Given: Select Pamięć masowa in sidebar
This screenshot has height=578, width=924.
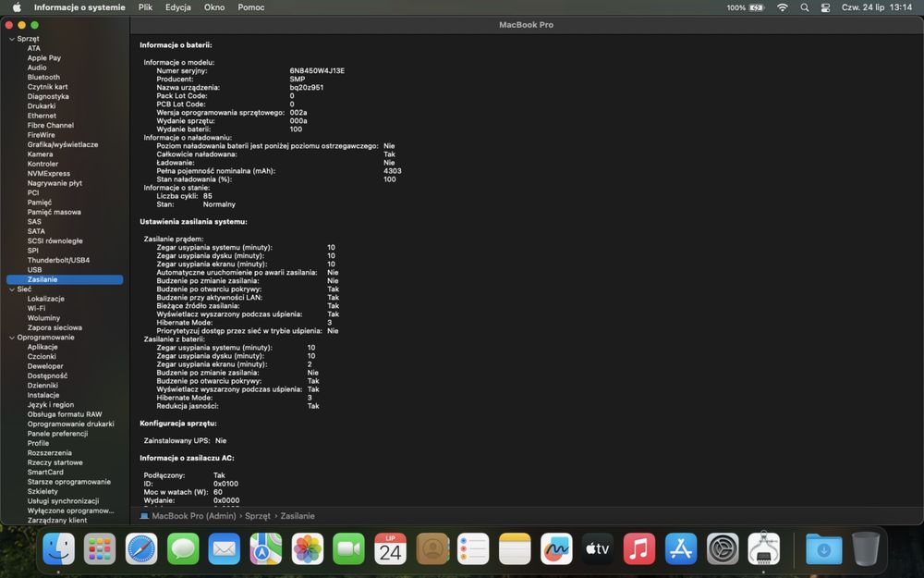Looking at the screenshot, I should click(55, 213).
